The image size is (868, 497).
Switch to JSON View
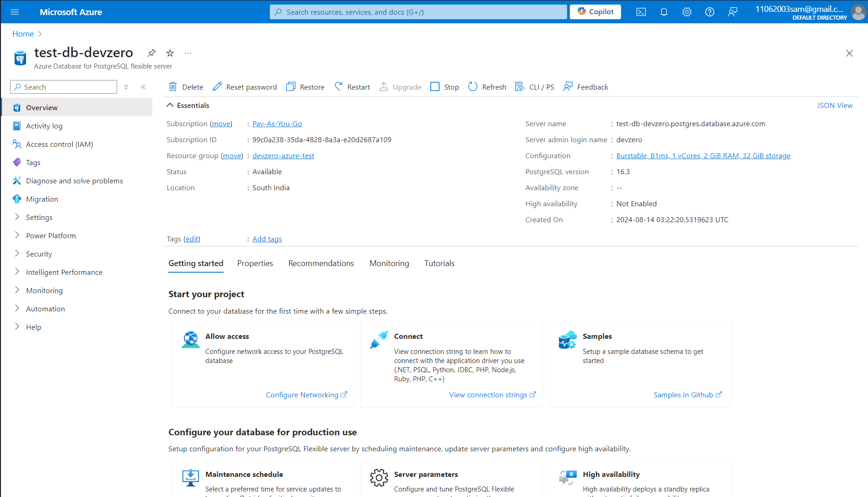[x=835, y=105]
